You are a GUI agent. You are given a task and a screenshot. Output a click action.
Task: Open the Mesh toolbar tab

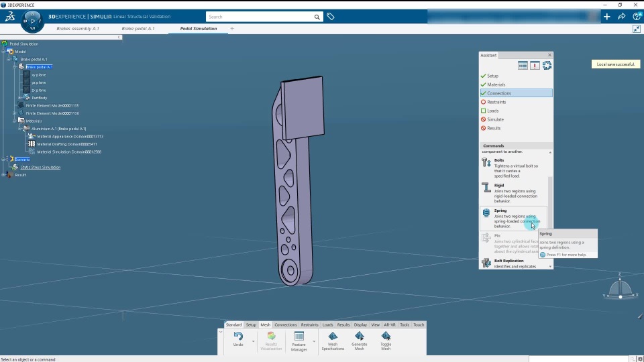pyautogui.click(x=266, y=324)
